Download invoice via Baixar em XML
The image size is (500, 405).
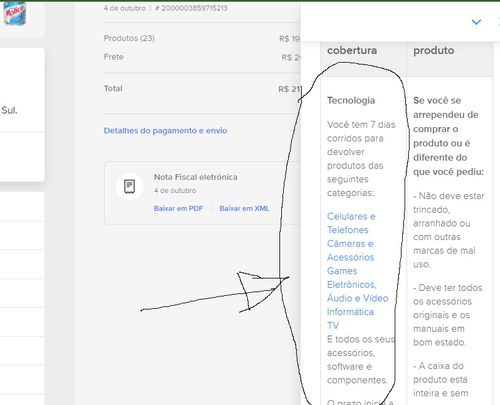[x=244, y=208]
